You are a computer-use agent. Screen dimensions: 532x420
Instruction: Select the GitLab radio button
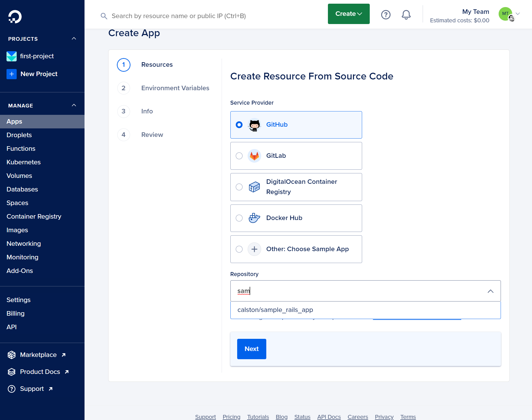[239, 156]
